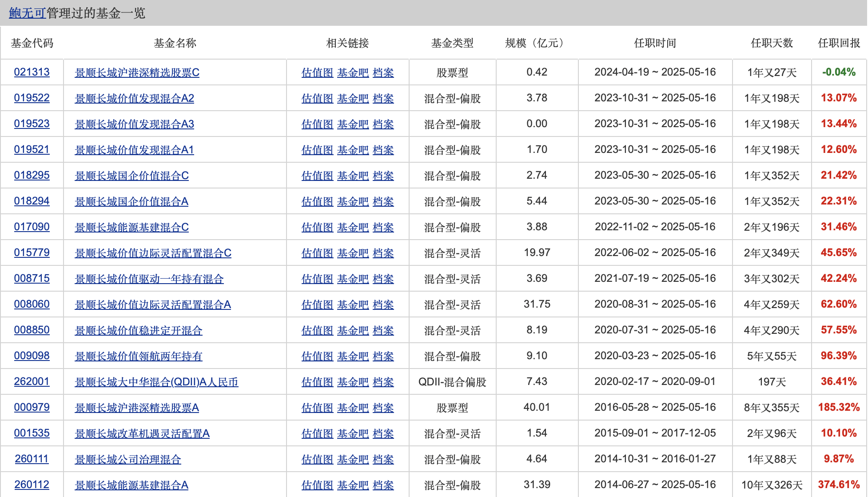The image size is (868, 497).
Task: Click fund code 019523
Action: [x=32, y=124]
